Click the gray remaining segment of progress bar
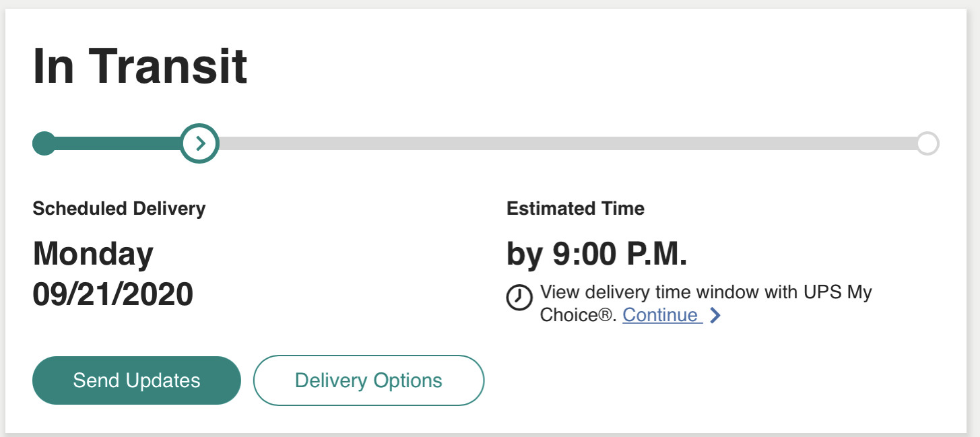The width and height of the screenshot is (980, 437). (567, 143)
